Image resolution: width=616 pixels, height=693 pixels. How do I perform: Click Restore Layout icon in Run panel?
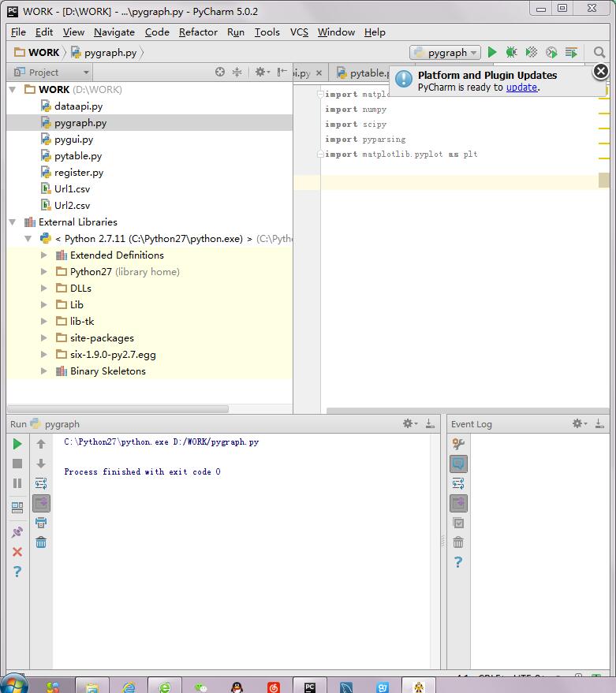pyautogui.click(x=17, y=508)
